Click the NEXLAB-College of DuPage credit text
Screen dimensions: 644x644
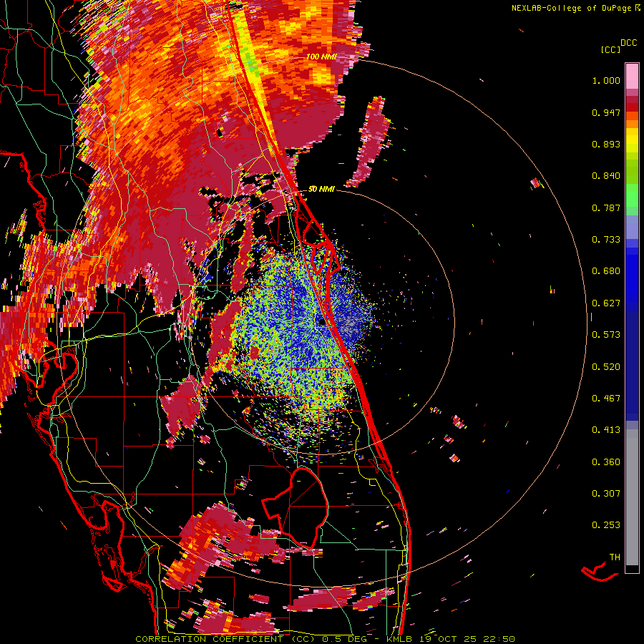[576, 8]
